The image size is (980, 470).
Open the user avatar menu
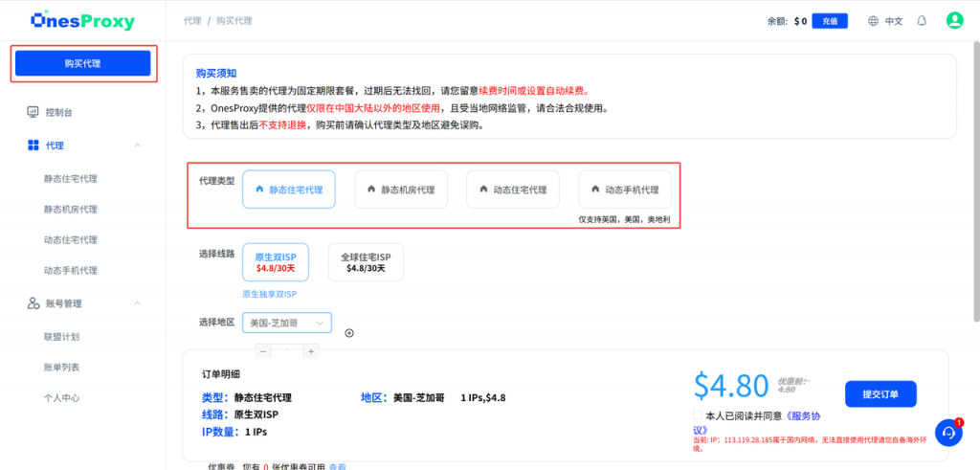954,20
